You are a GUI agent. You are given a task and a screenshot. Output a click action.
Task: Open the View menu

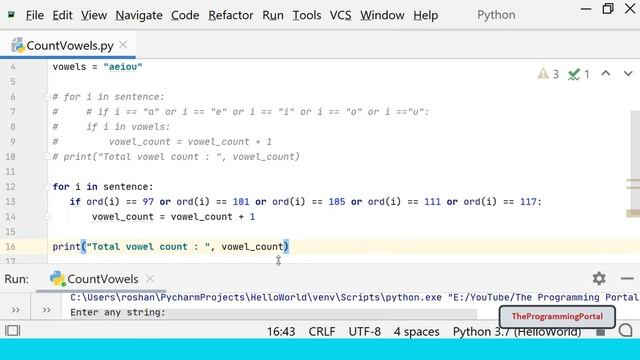(93, 15)
